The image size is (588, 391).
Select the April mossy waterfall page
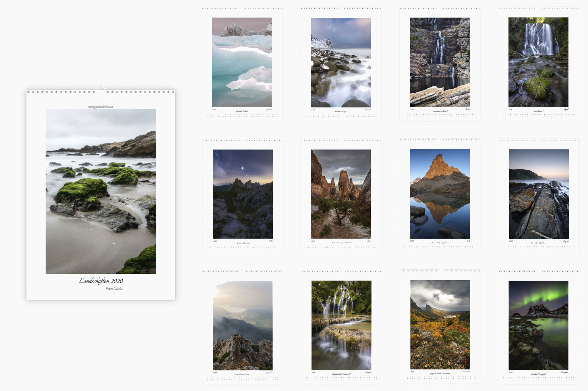click(x=538, y=62)
